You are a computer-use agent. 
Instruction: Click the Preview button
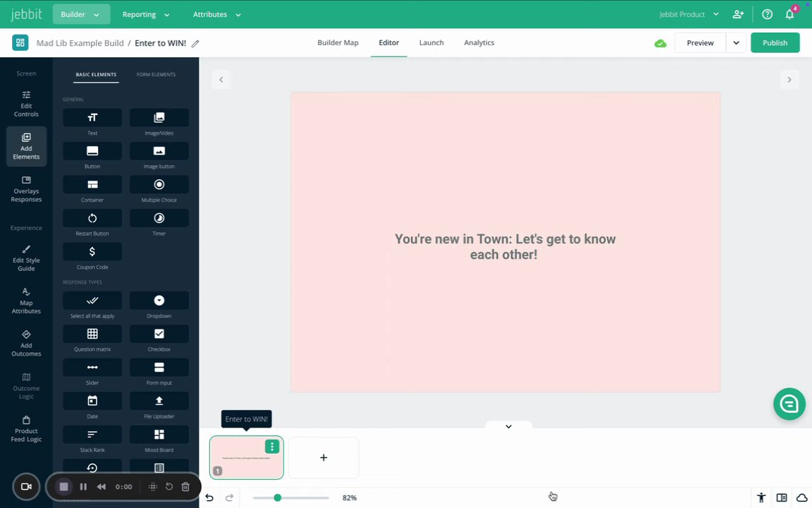700,43
